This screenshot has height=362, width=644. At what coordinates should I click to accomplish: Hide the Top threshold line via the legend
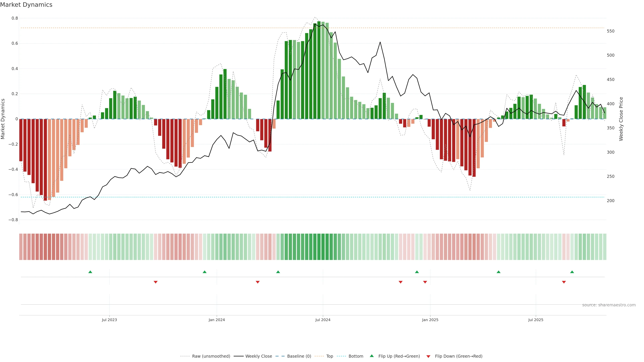point(330,356)
